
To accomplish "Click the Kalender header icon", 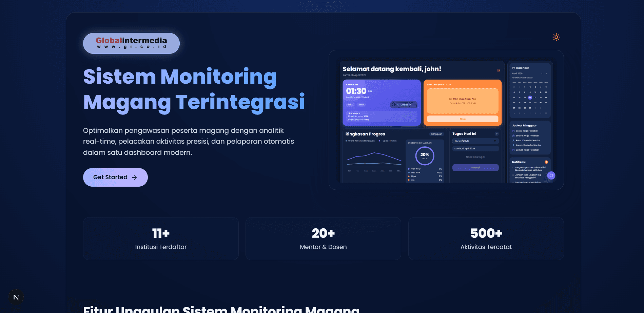I will click(513, 68).
